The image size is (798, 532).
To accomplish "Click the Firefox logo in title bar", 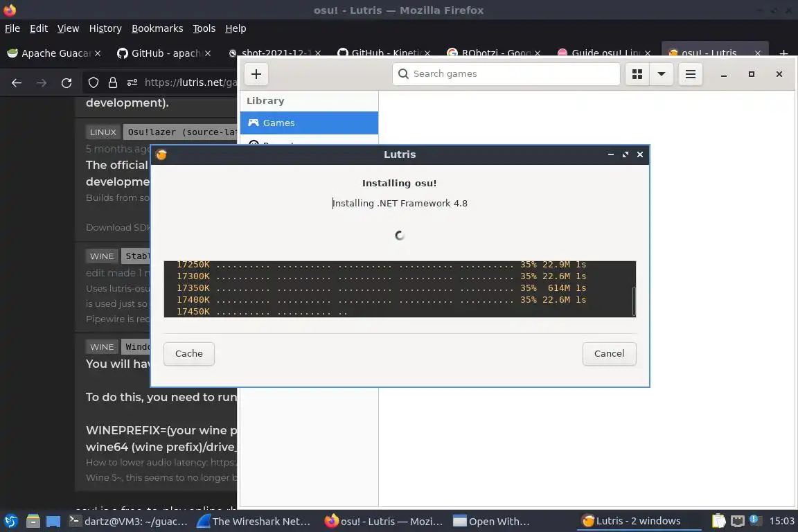I will point(10,10).
